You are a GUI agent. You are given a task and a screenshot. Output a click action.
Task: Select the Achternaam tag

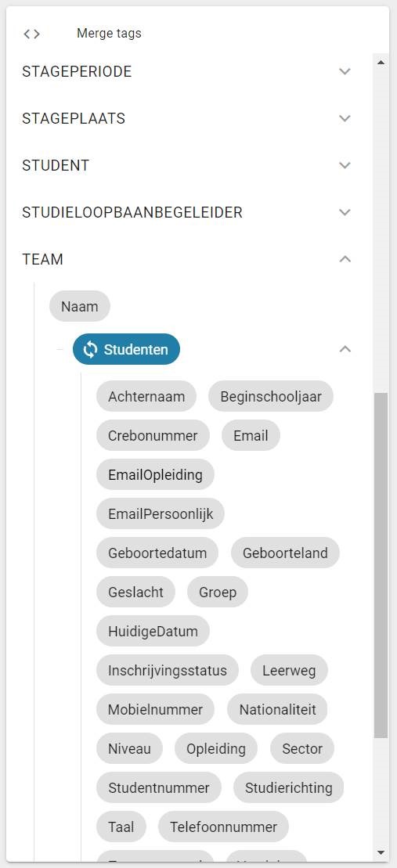(146, 396)
